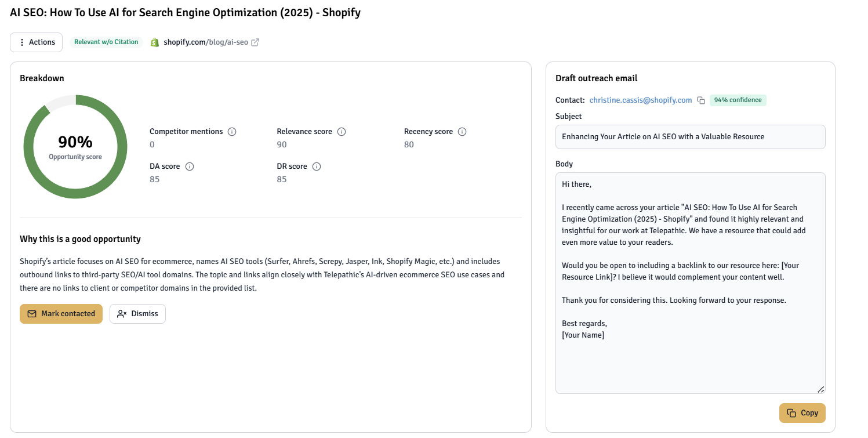
Task: Open the shopify.com/blog/ai-seo link
Action: point(205,42)
